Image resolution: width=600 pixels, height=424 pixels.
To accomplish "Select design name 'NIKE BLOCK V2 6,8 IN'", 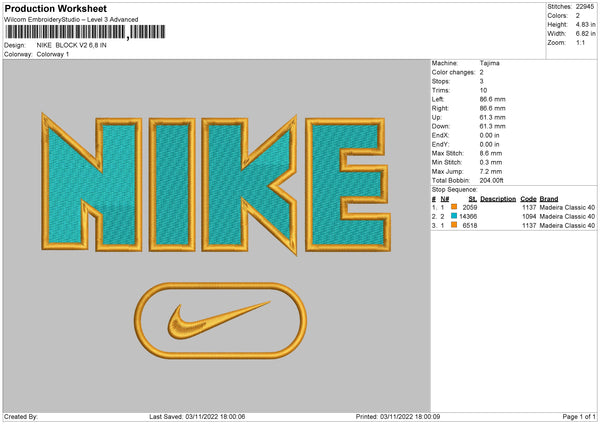I will (72, 45).
